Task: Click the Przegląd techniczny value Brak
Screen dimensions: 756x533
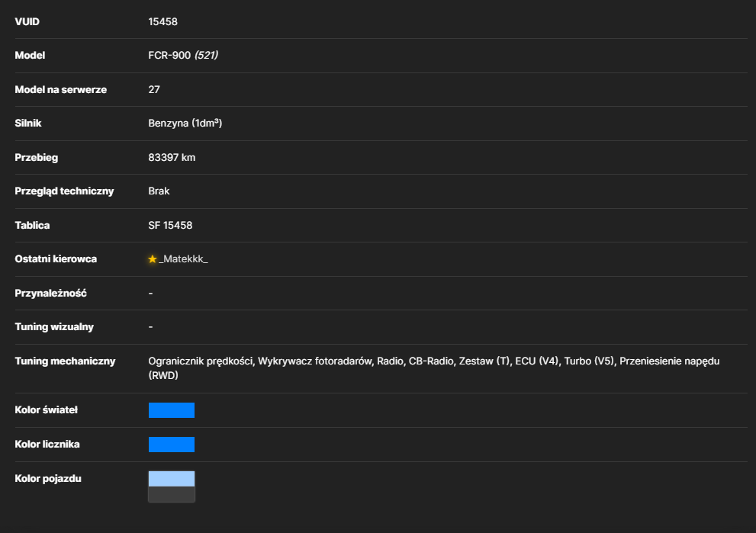Action: point(159,191)
